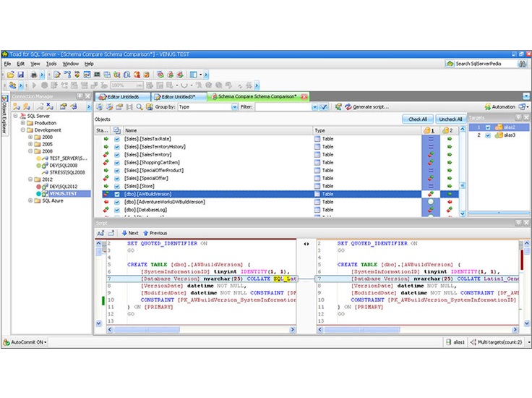Click Previous difference button
The image size is (532, 398).
155,233
